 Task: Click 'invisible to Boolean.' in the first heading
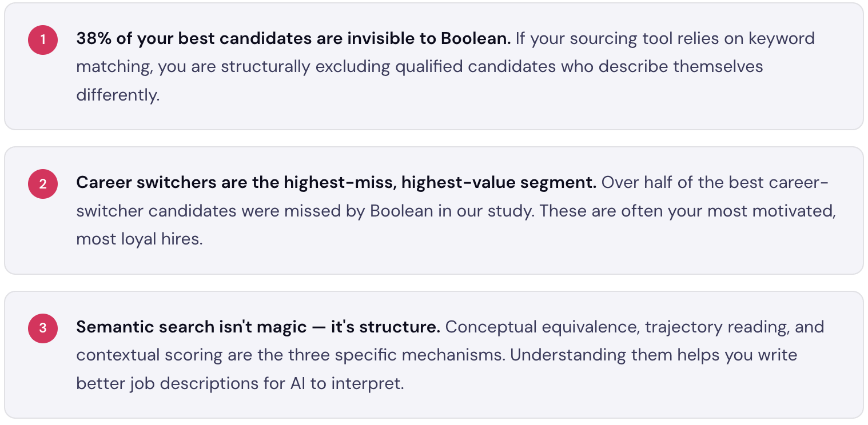tap(429, 38)
